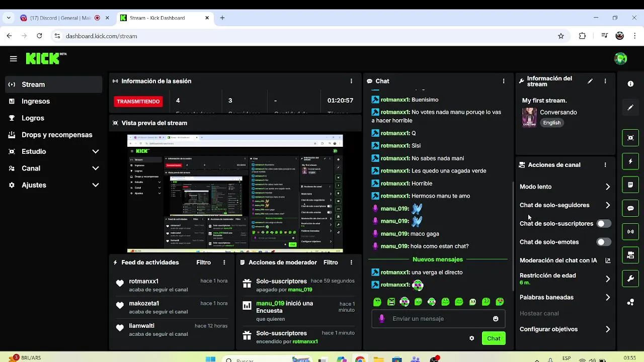The width and height of the screenshot is (644, 362).
Task: Open the Chat panel three-dot menu
Action: tap(504, 81)
